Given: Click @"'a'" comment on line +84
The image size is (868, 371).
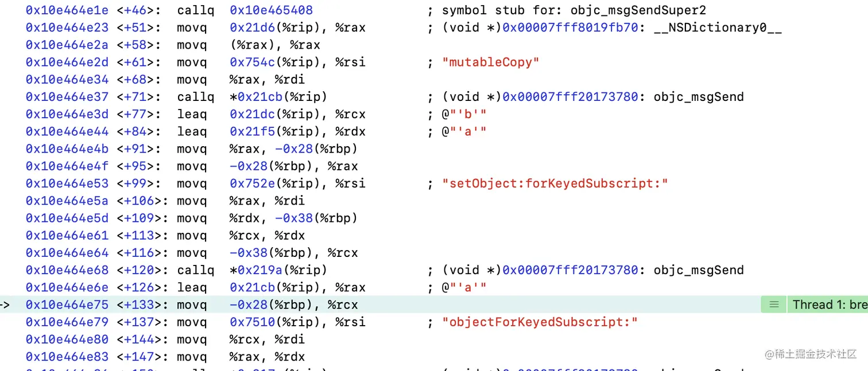Looking at the screenshot, I should tap(464, 131).
